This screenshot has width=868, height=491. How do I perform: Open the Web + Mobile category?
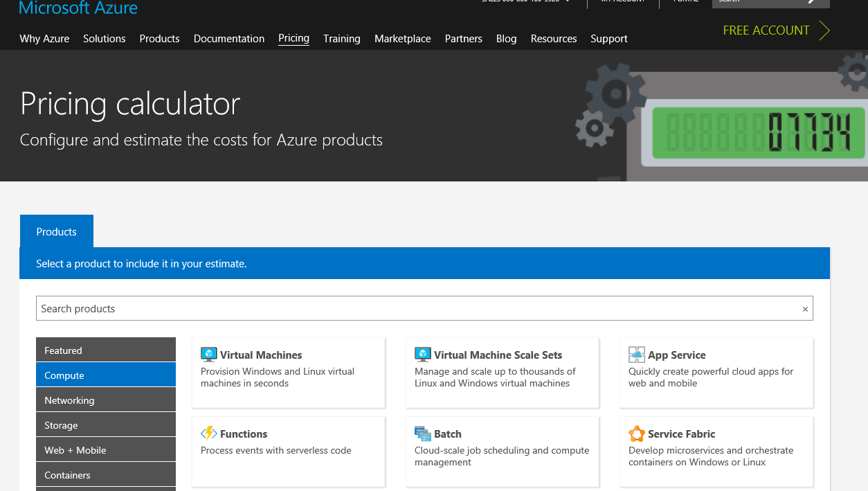click(x=106, y=449)
